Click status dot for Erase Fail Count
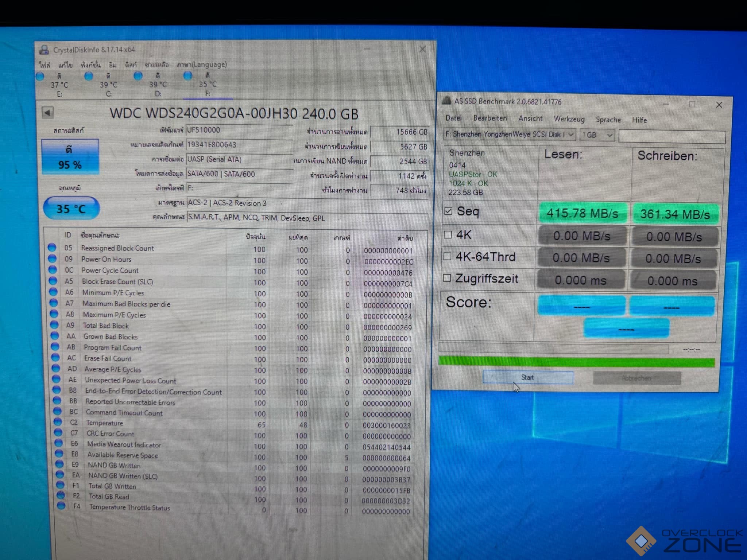The height and width of the screenshot is (560, 747). click(x=55, y=357)
